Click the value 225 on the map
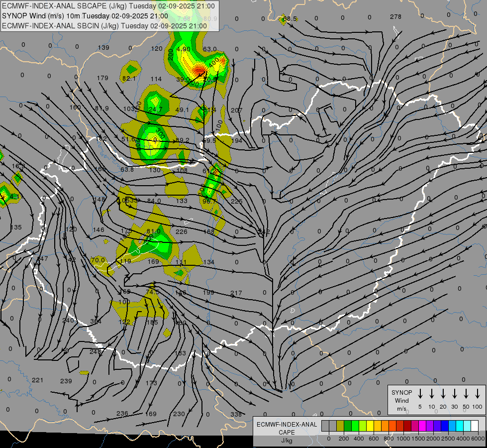This screenshot has height=448, width=487. [x=237, y=201]
